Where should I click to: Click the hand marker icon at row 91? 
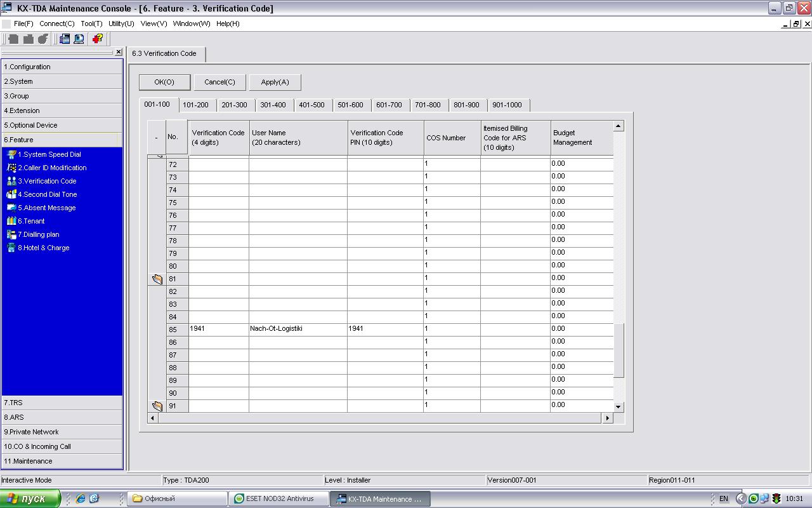pyautogui.click(x=157, y=406)
